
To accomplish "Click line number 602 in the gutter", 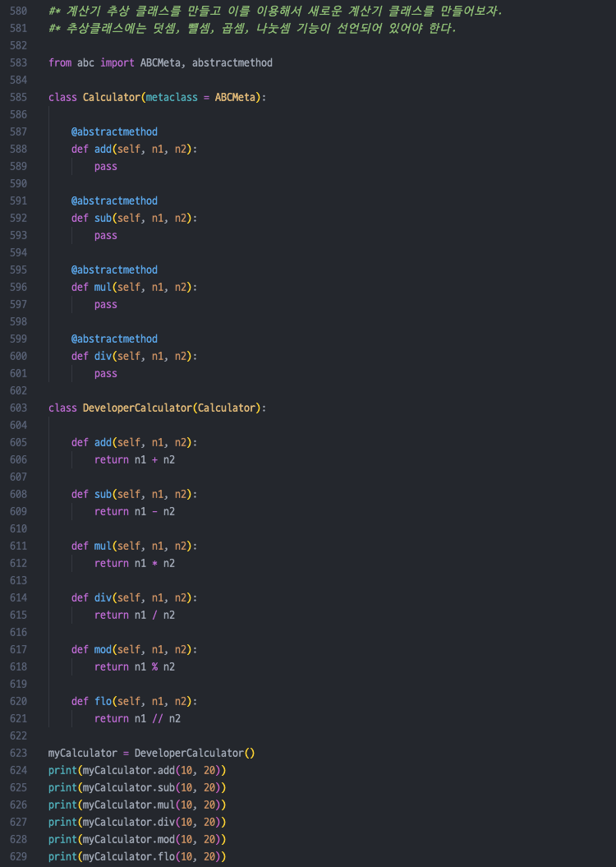I will pyautogui.click(x=18, y=391).
